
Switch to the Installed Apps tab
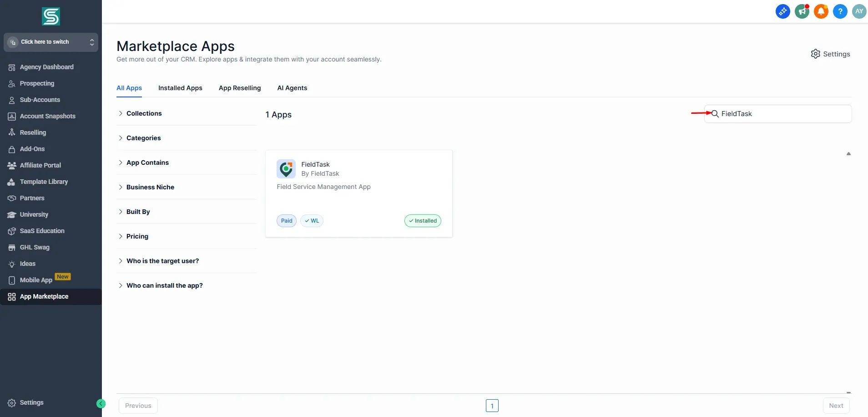click(180, 88)
